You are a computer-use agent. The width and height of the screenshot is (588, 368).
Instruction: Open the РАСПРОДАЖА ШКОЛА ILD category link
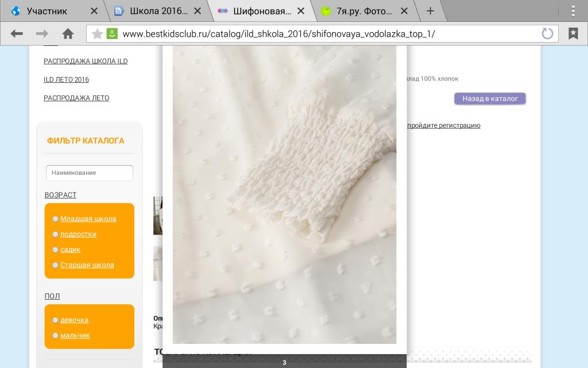(x=86, y=61)
